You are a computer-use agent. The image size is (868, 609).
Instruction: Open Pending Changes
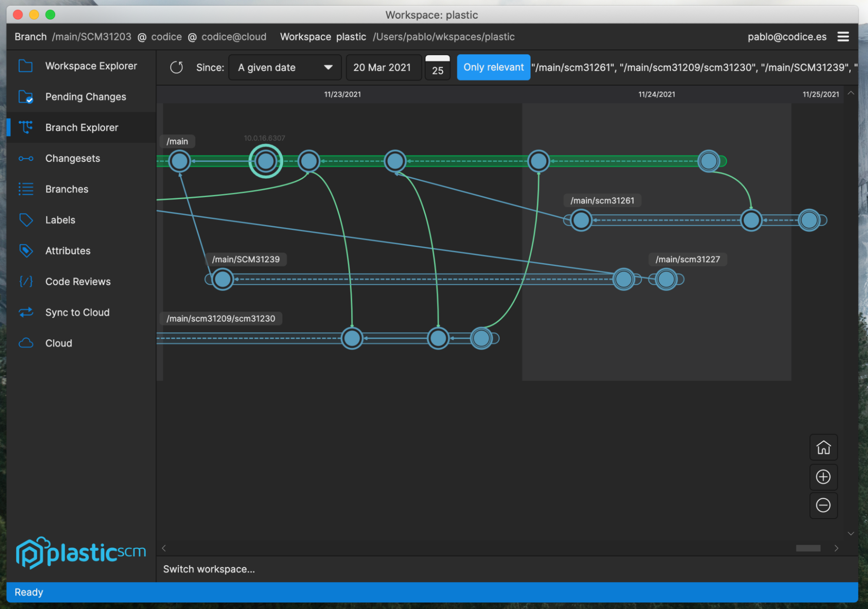click(86, 96)
